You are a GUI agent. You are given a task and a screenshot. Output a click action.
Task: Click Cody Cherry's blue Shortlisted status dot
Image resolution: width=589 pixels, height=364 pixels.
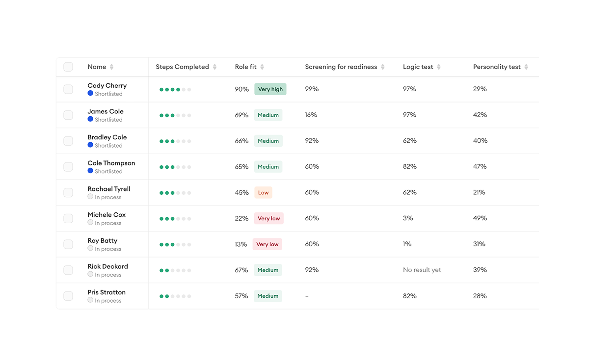pos(90,93)
